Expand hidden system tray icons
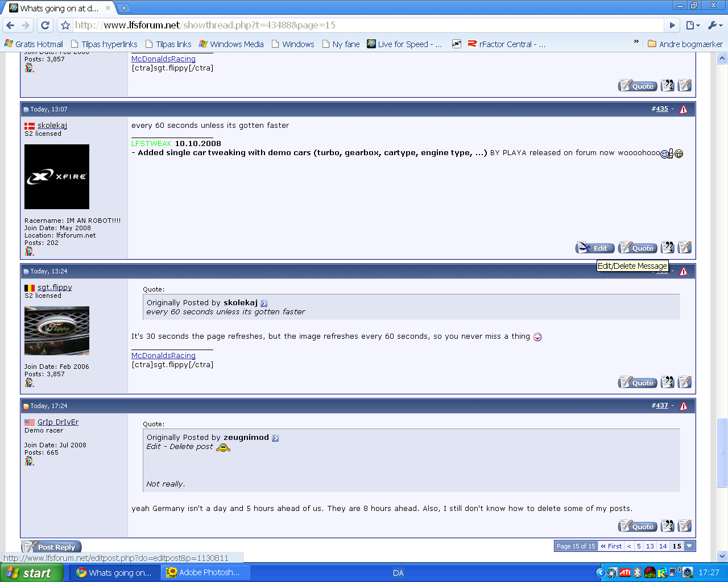Viewport: 728px width, 582px height. pos(600,573)
